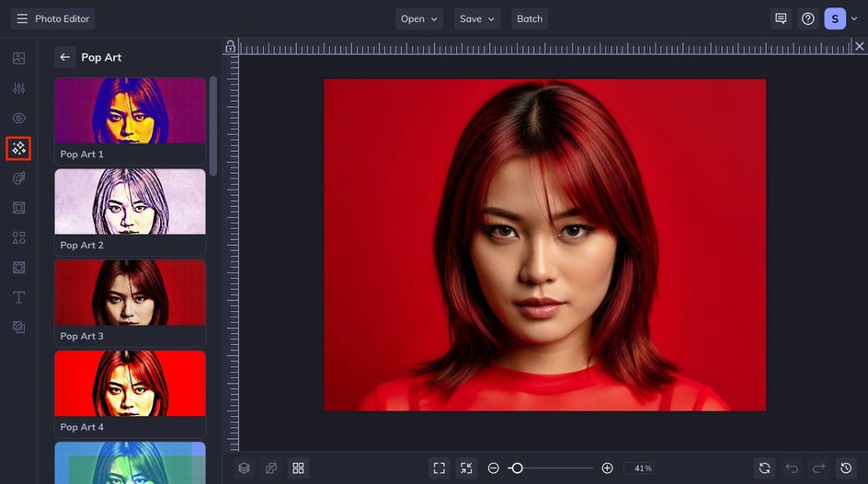
Task: Undo the last edit
Action: [x=792, y=468]
